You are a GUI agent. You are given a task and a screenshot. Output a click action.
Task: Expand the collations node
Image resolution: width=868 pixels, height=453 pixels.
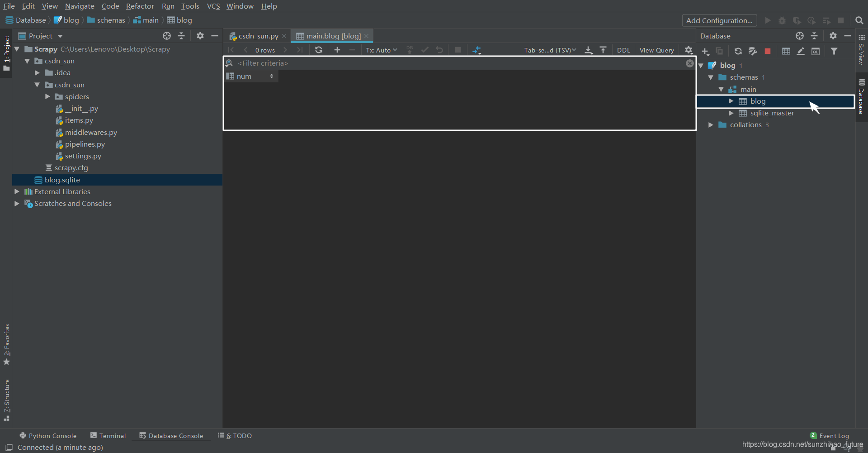pos(711,125)
